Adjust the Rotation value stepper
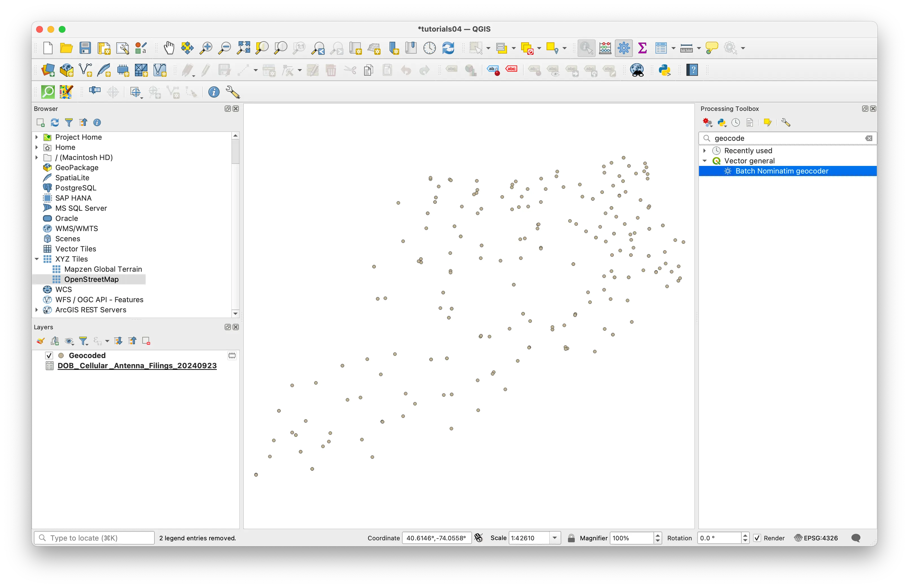 point(745,537)
